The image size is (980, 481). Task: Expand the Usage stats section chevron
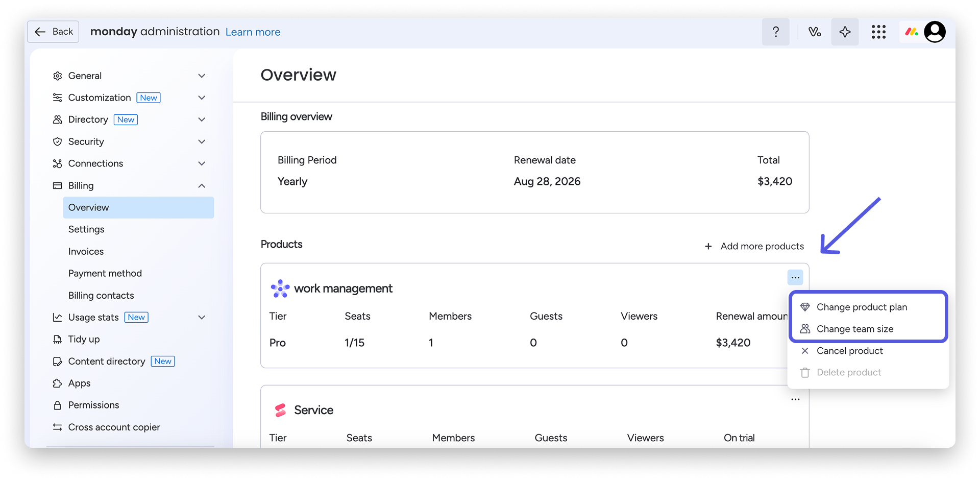coord(202,317)
